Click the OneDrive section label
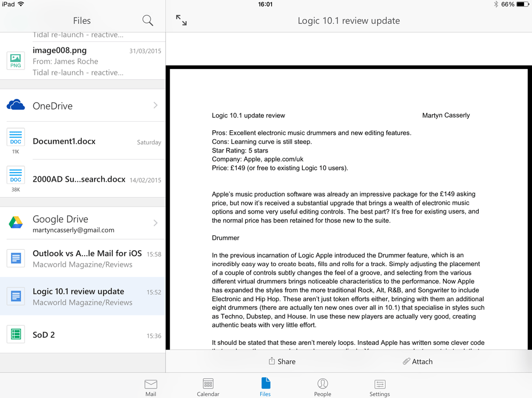 (x=53, y=106)
